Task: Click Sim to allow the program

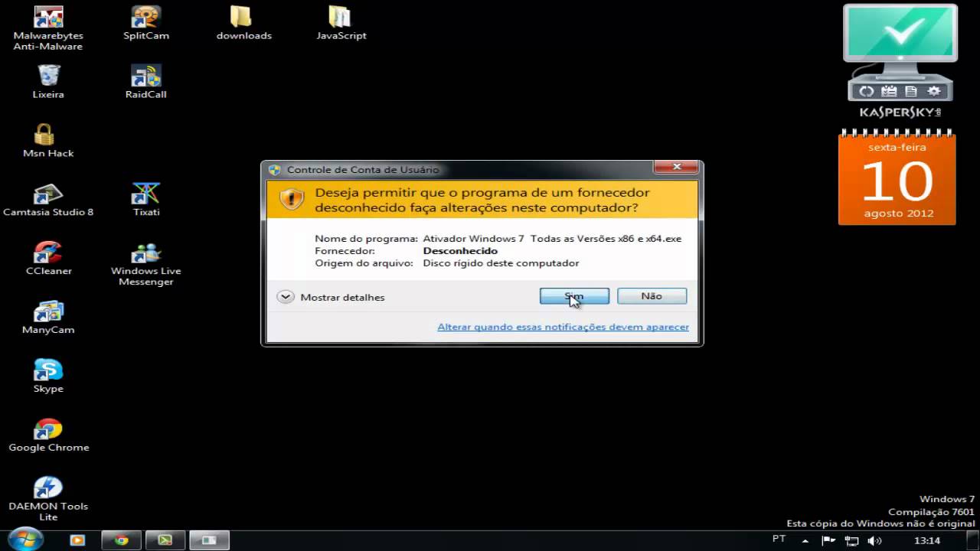Action: point(574,296)
